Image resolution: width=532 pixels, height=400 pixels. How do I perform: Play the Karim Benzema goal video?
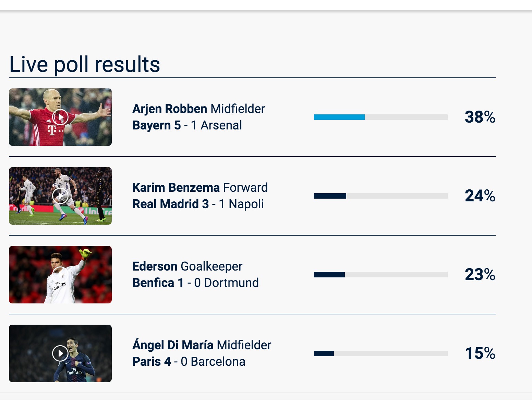60,196
